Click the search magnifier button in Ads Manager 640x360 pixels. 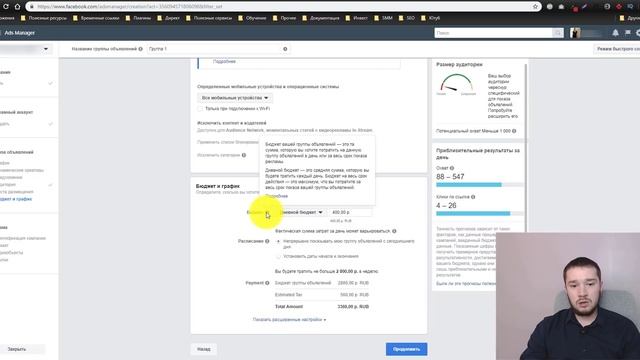(x=558, y=33)
